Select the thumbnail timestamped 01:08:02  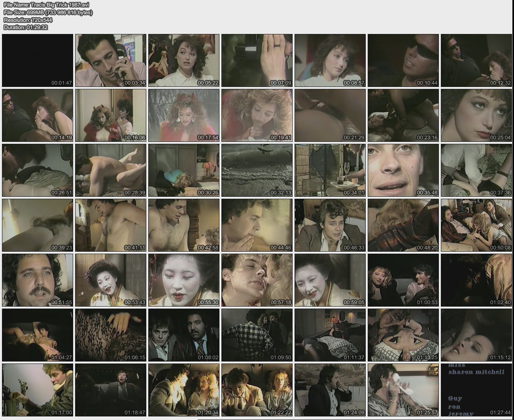point(184,335)
